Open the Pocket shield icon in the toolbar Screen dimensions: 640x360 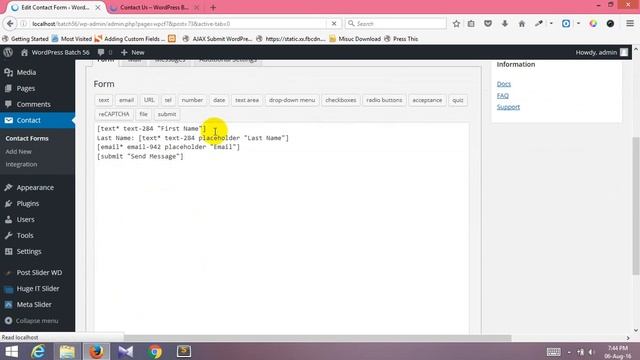[x=488, y=24]
